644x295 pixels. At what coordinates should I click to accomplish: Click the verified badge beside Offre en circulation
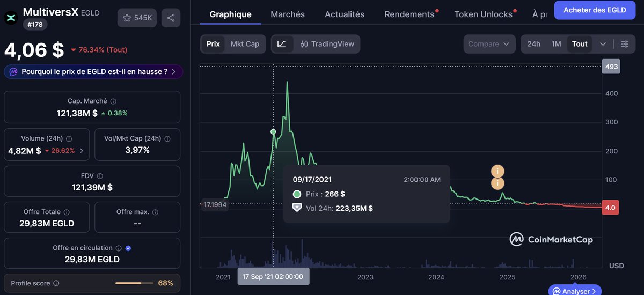coord(128,248)
